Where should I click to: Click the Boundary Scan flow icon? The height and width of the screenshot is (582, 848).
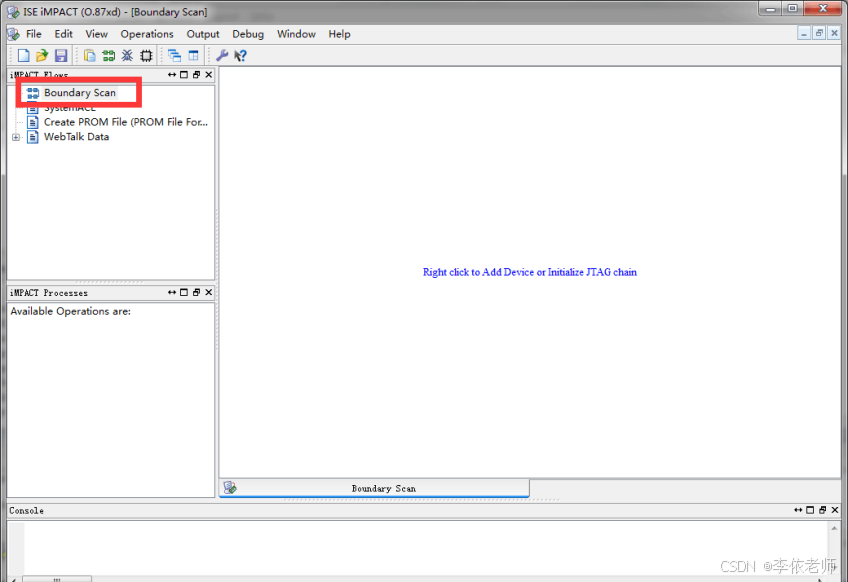click(x=32, y=93)
